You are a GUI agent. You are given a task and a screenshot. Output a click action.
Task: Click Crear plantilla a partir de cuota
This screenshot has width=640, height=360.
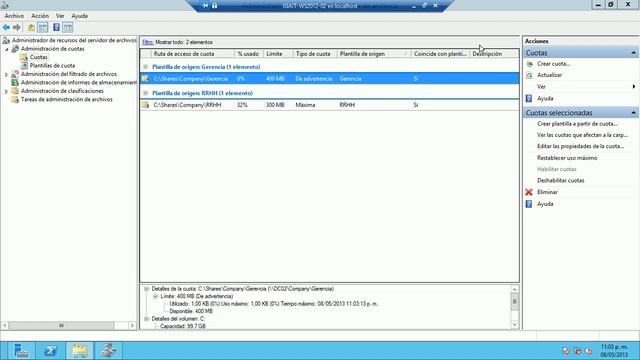577,124
